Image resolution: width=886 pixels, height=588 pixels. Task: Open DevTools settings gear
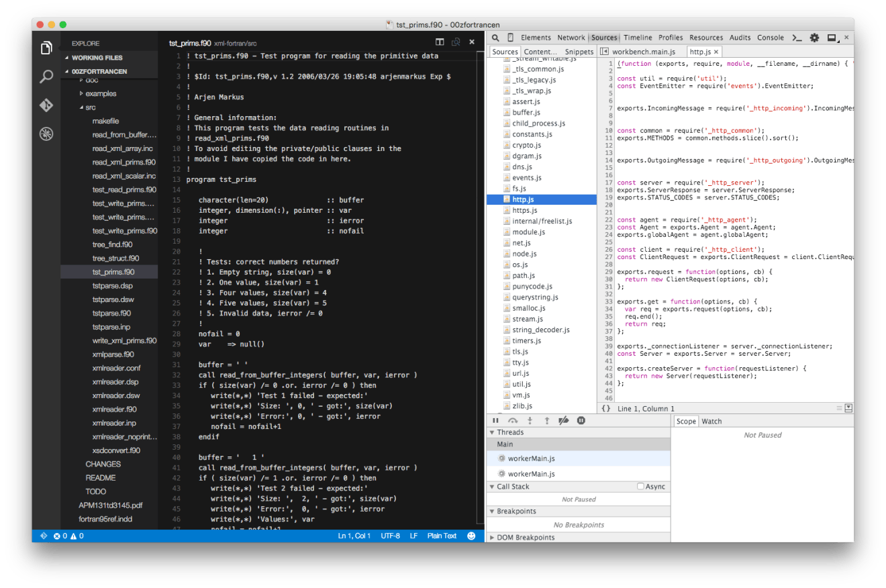pyautogui.click(x=814, y=38)
